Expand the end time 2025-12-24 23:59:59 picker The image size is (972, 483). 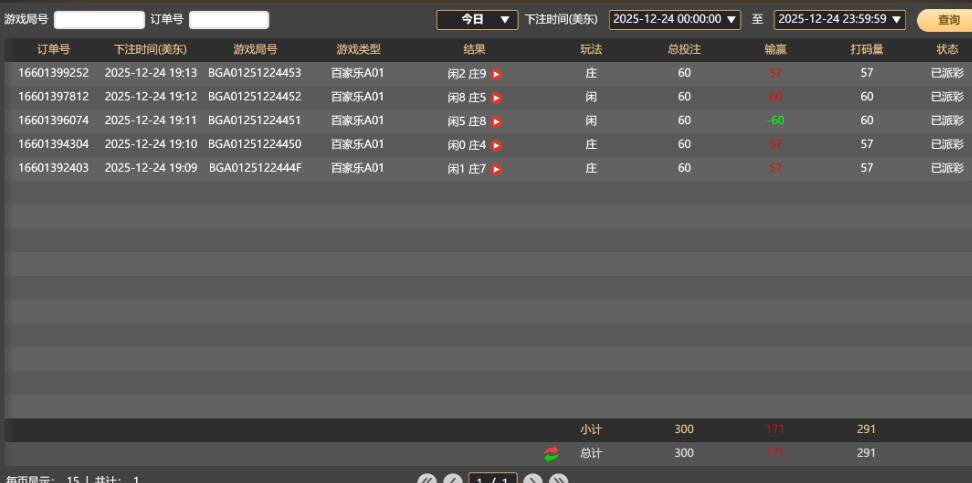(x=840, y=19)
